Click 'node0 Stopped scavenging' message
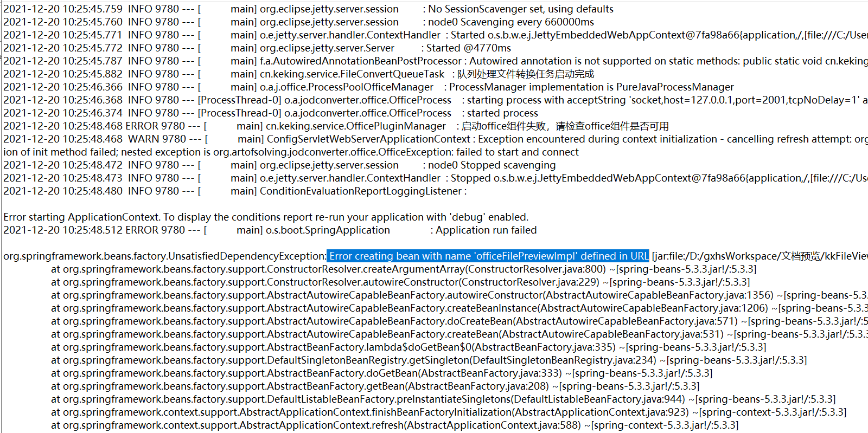Image resolution: width=868 pixels, height=433 pixels. tap(492, 165)
